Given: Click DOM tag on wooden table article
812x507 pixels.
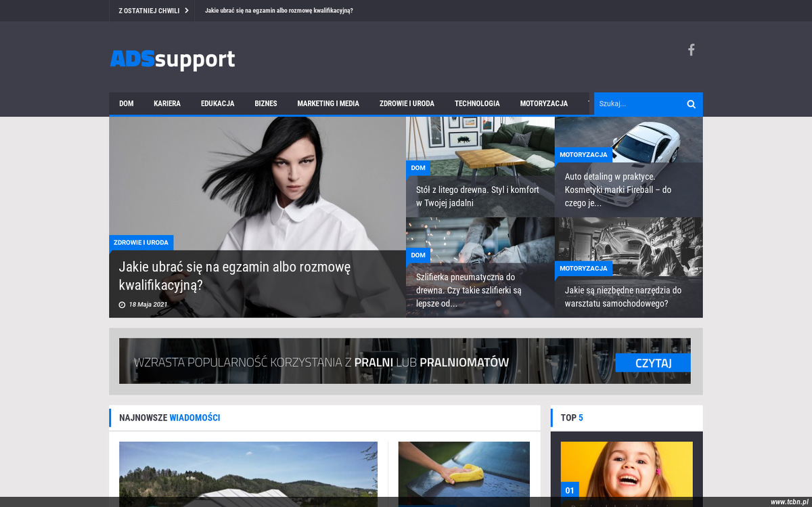Looking at the screenshot, I should [x=418, y=168].
